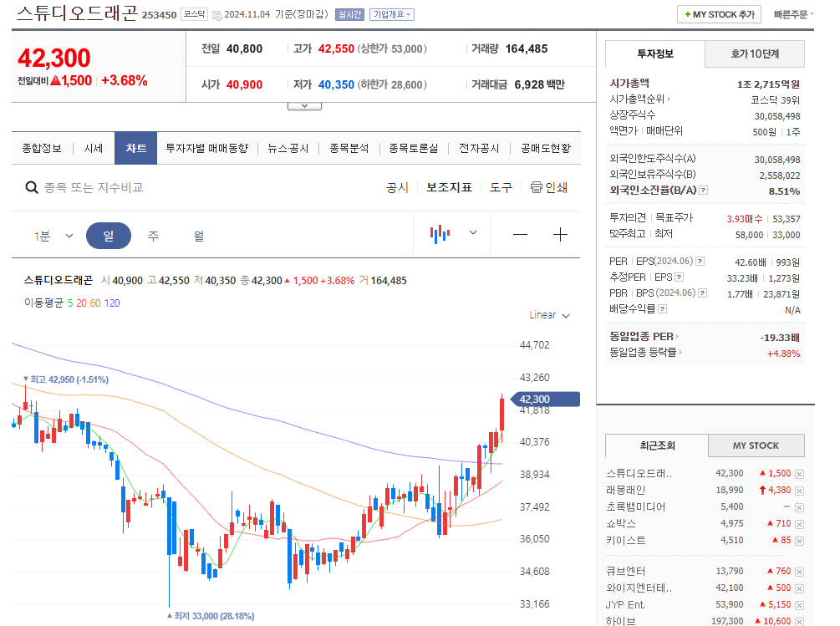This screenshot has height=626, width=840.
Task: Switch to 뉴스·공시 tab
Action: 288,148
